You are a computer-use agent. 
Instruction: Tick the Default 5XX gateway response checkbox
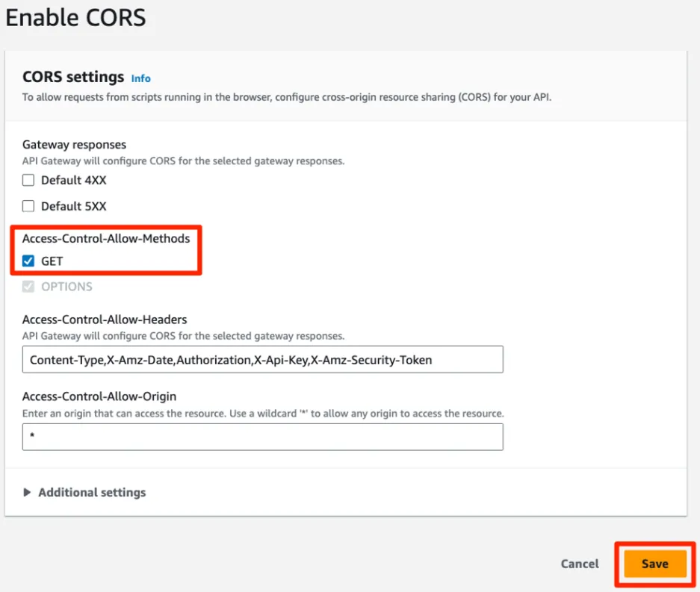pyautogui.click(x=28, y=206)
